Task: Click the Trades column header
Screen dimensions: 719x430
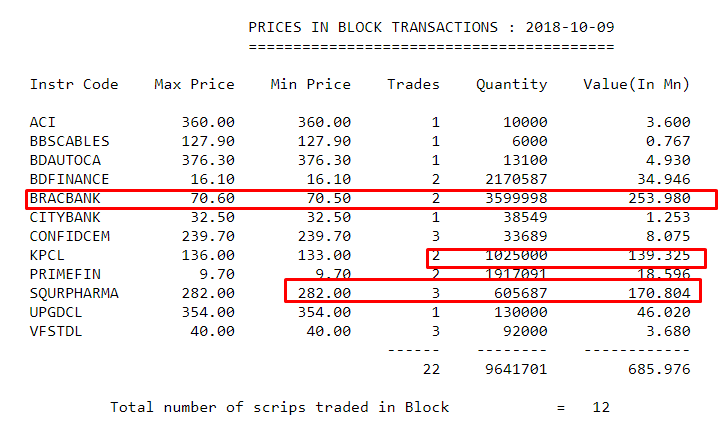Action: click(413, 84)
